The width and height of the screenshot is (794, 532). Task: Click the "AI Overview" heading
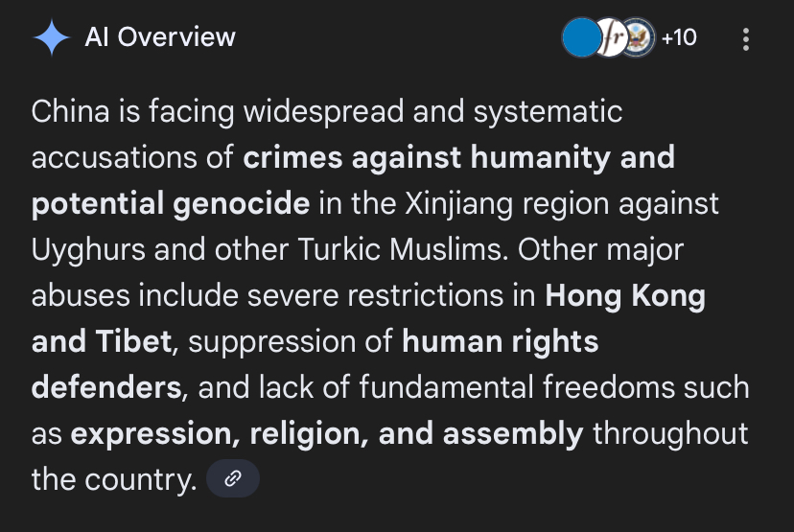coord(160,37)
